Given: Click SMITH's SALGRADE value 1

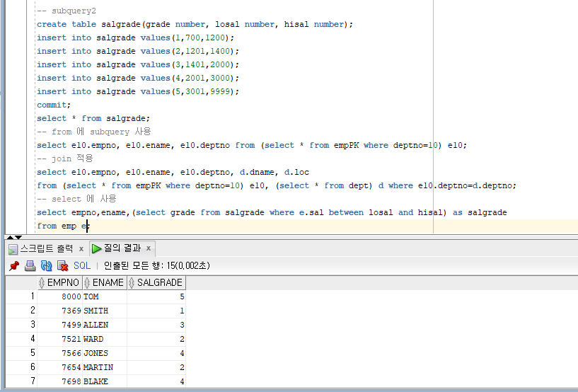Looking at the screenshot, I should click(156, 311).
